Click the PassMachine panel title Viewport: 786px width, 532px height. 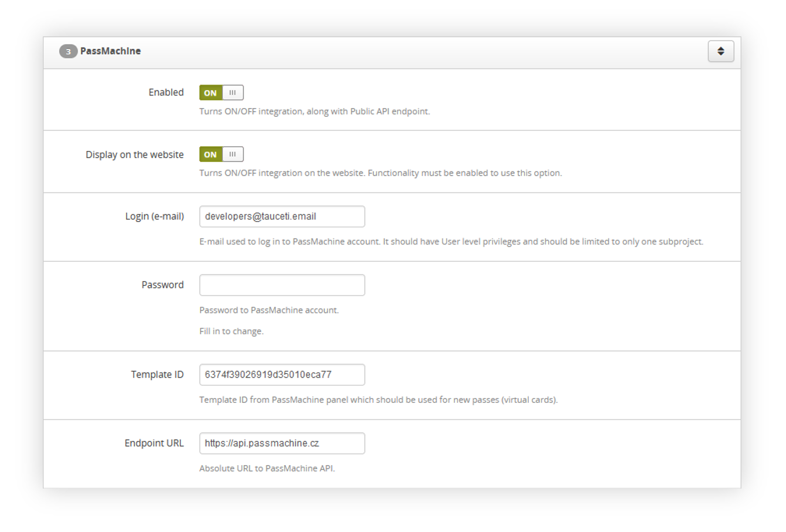click(110, 51)
